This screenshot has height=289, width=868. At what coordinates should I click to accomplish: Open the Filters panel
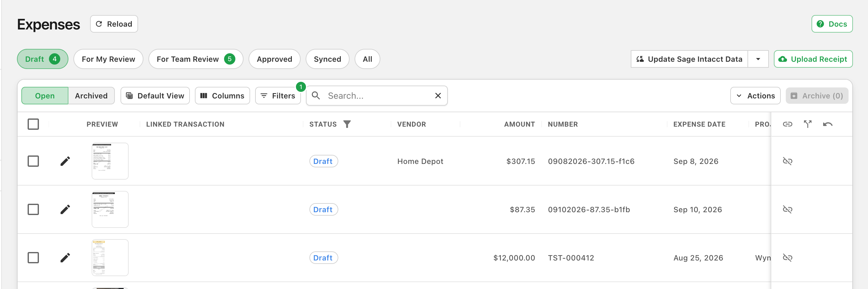tap(278, 96)
